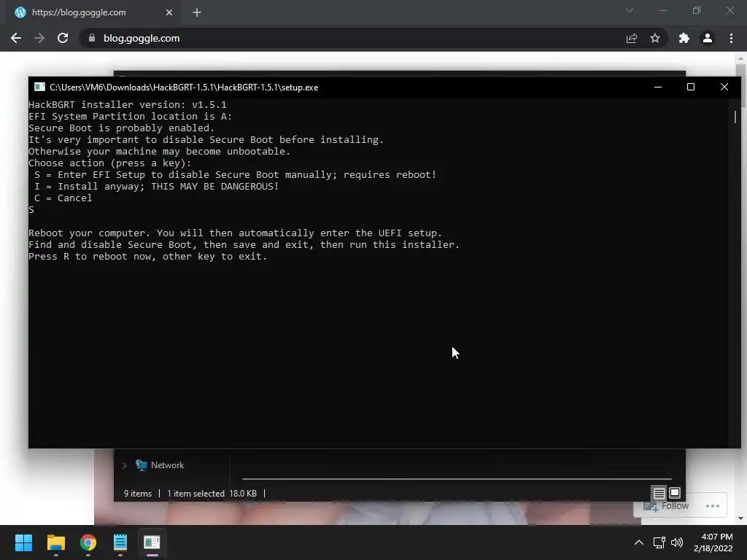Open the network status tray icon
This screenshot has height=560, width=747.
point(659,542)
